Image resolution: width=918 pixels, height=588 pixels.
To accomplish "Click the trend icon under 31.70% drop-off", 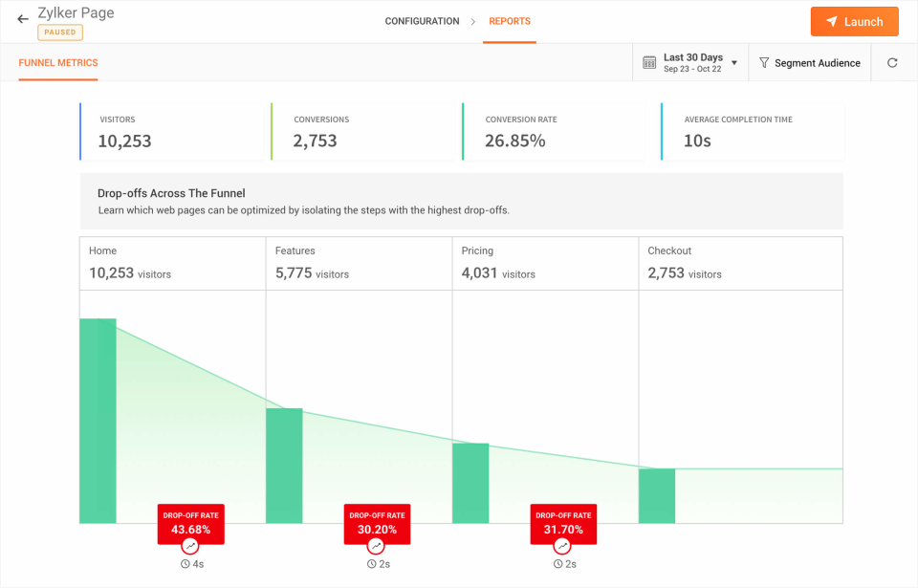I will [x=563, y=546].
